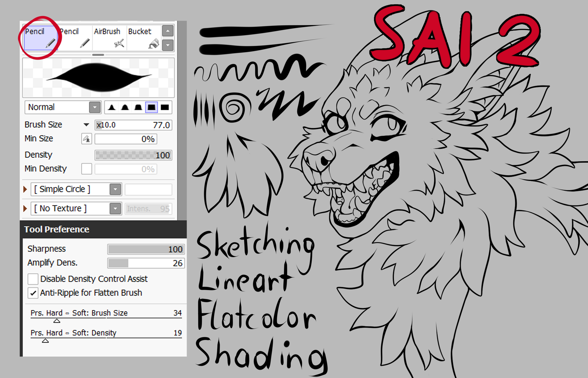Open the No Texture dropdown
Image resolution: width=588 pixels, height=378 pixels.
[115, 209]
